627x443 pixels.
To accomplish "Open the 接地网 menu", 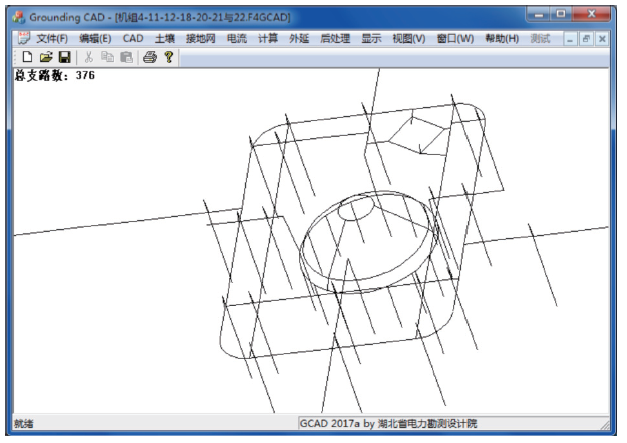I will (x=201, y=38).
